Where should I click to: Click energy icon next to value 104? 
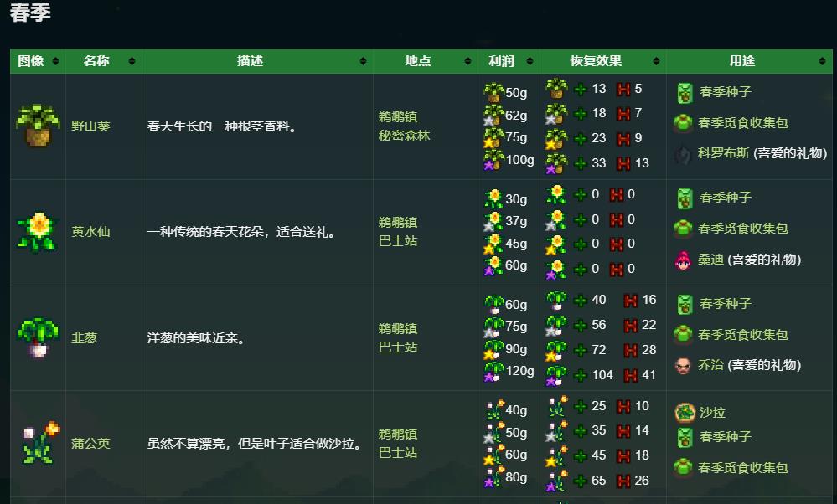click(581, 375)
